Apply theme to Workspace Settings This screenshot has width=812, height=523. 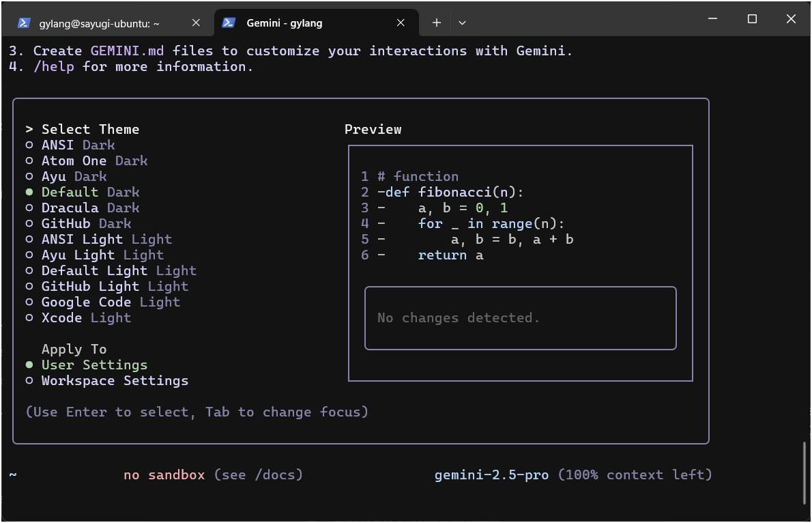click(x=115, y=380)
